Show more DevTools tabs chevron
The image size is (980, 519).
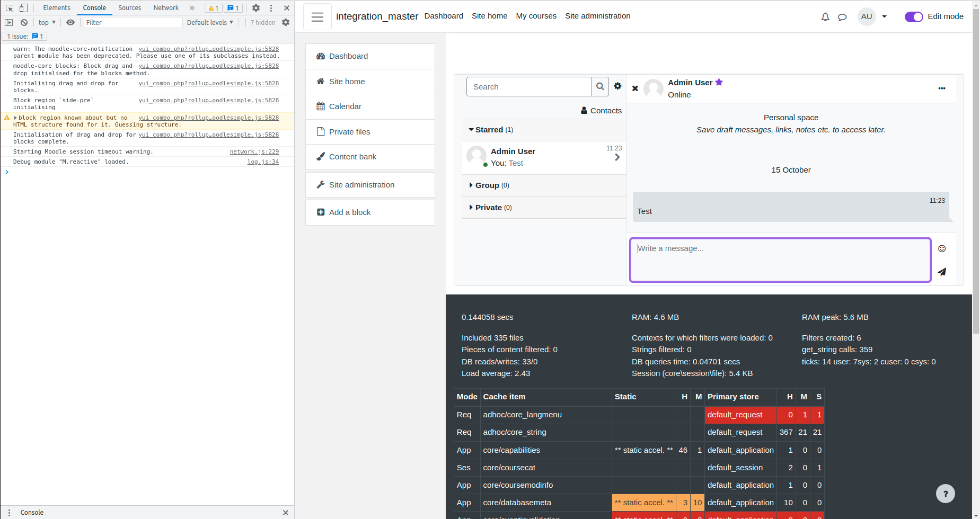[x=192, y=8]
